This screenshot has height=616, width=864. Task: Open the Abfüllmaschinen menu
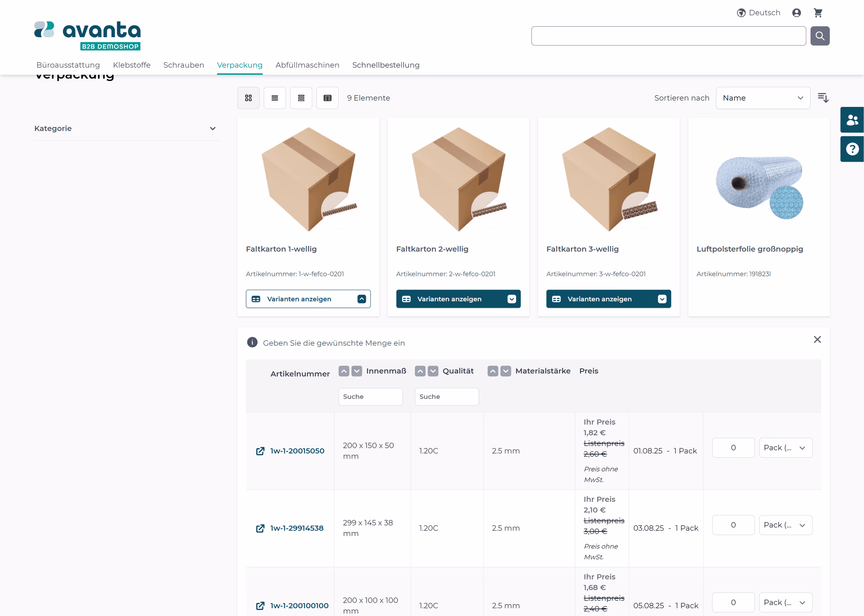[307, 65]
